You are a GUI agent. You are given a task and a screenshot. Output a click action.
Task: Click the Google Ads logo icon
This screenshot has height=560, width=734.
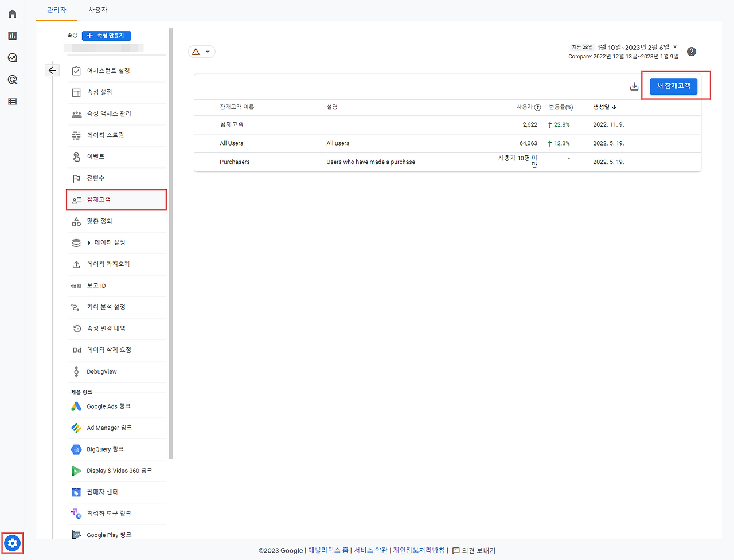[x=76, y=406]
